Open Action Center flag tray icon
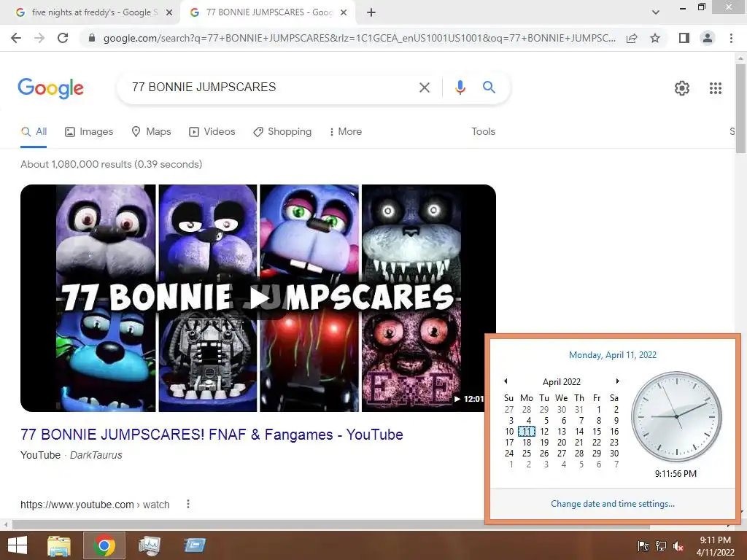This screenshot has height=560, width=747. (x=643, y=546)
